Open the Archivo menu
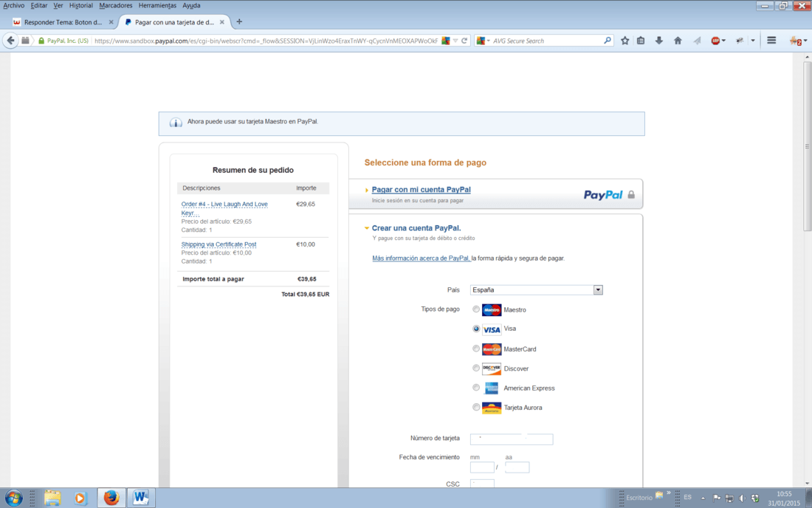 pos(13,5)
